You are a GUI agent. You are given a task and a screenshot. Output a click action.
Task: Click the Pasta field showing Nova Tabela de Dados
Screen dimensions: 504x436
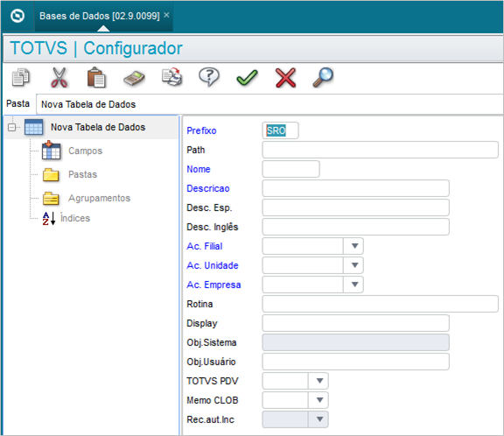269,104
